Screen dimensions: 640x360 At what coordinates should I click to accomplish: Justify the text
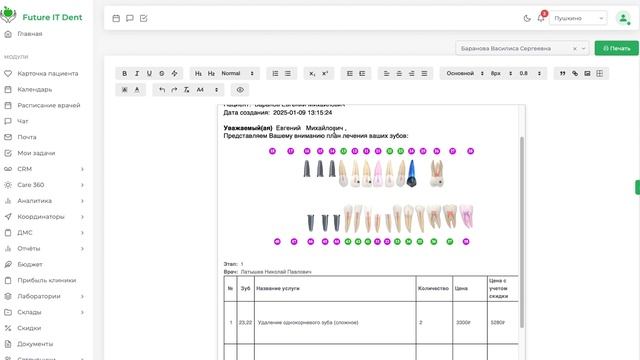click(x=424, y=73)
